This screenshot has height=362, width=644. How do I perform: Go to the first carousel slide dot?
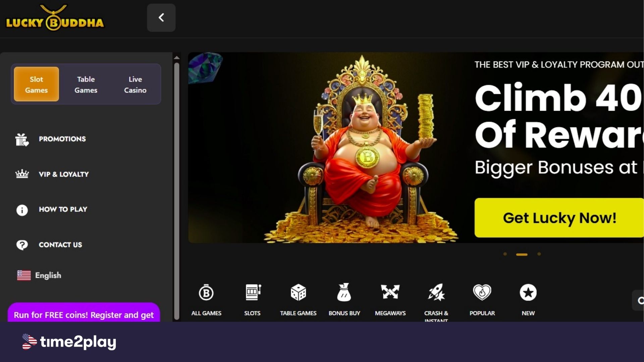click(505, 254)
